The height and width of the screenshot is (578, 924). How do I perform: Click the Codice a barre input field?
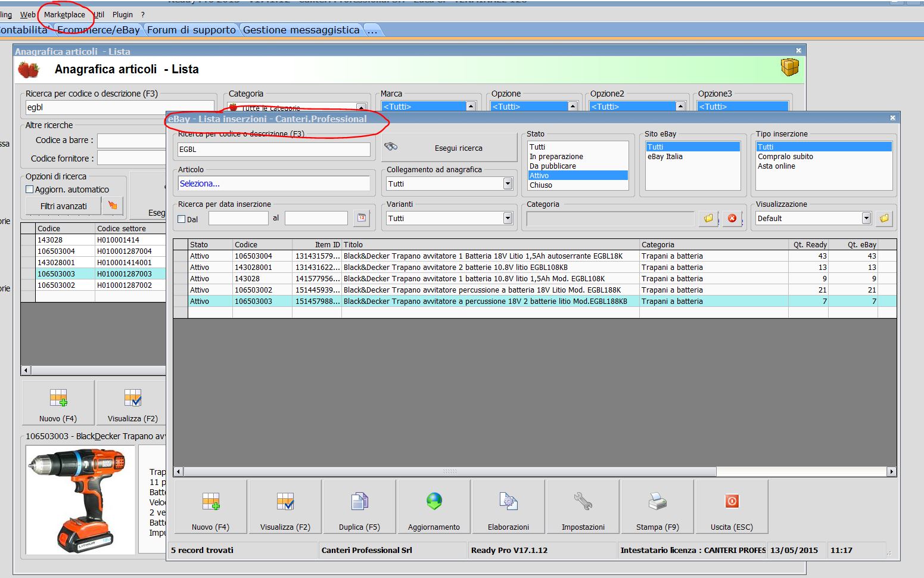[x=131, y=141]
